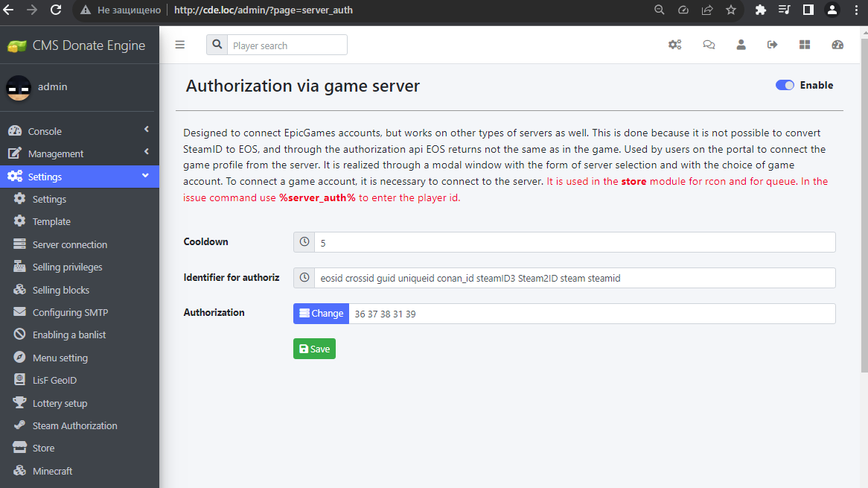The height and width of the screenshot is (488, 868).
Task: Focus the Player search text box
Action: click(x=287, y=45)
